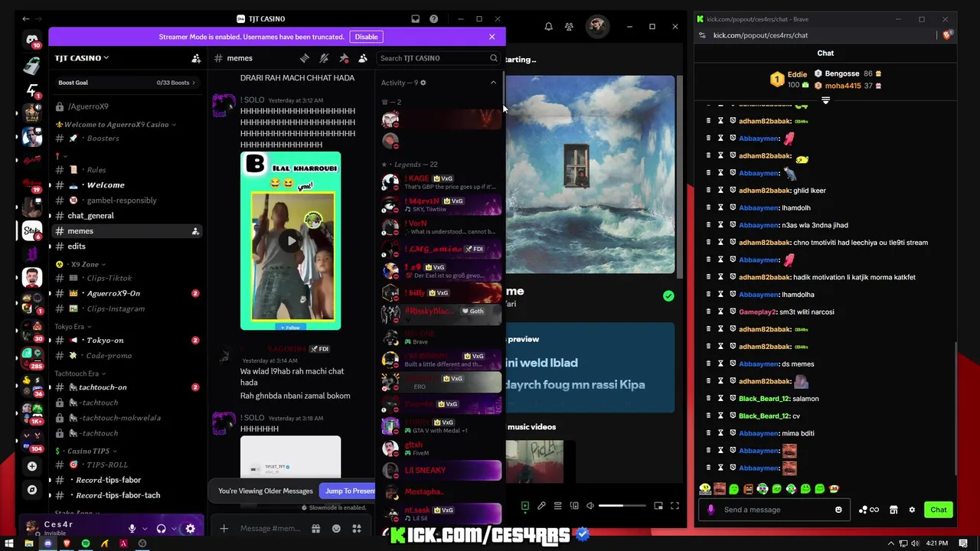Viewport: 980px width, 551px height.
Task: Collapse the Casino TIPS category
Action: (x=87, y=451)
